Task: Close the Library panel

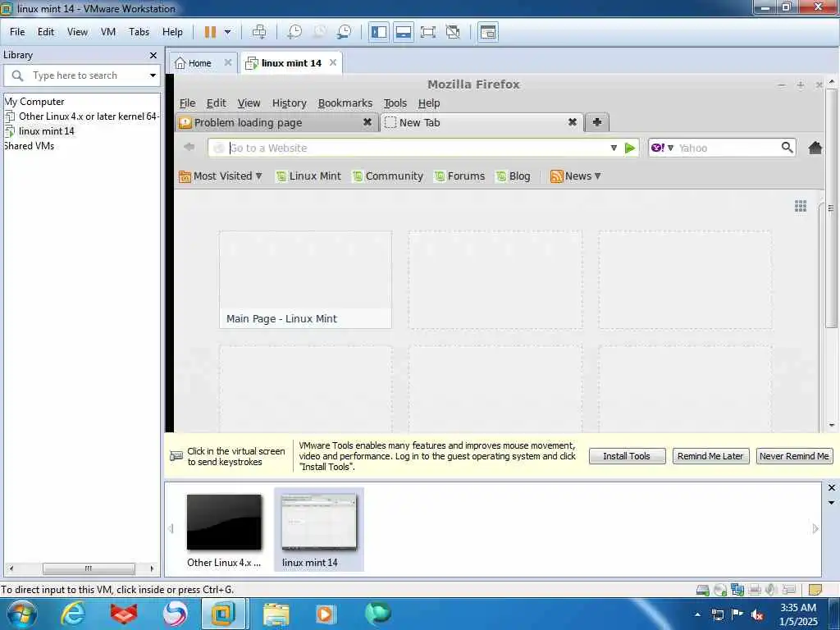Action: point(153,55)
